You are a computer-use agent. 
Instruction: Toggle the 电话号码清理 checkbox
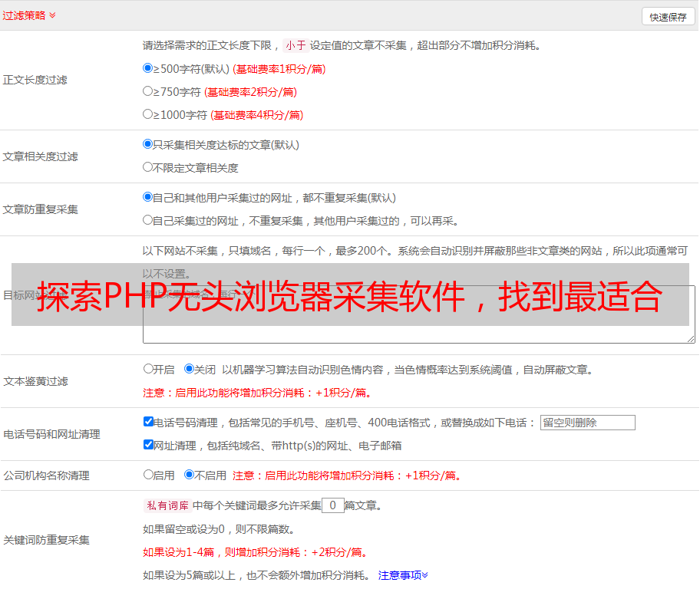tap(148, 422)
